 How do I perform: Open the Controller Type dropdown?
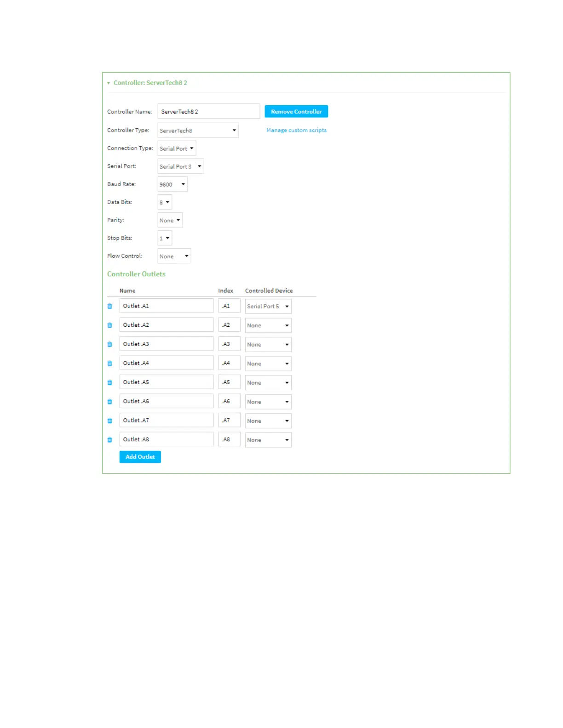198,130
